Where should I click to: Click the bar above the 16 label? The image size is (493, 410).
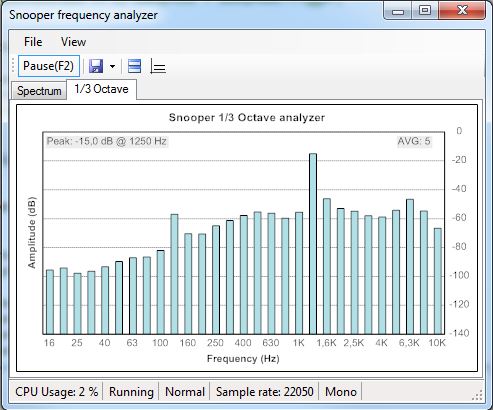50,302
